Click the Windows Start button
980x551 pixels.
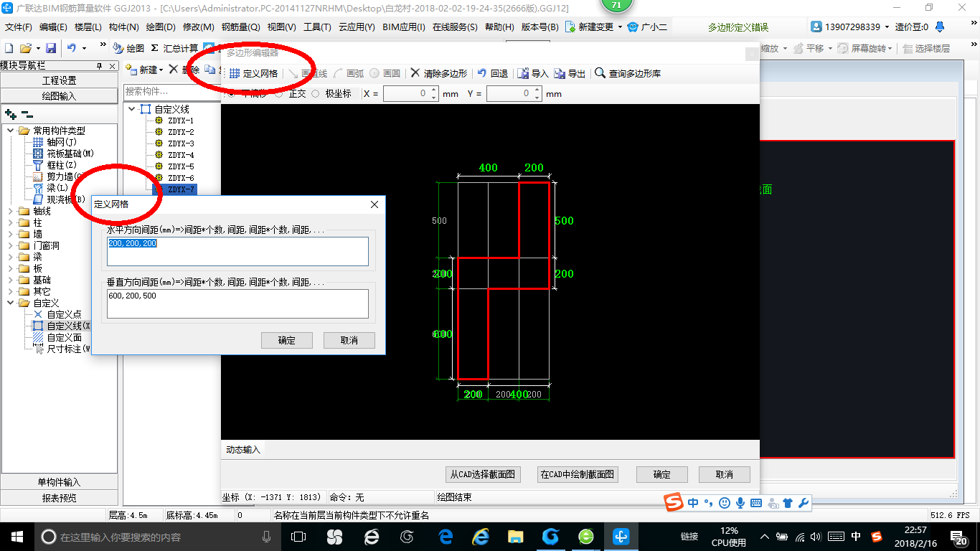[x=17, y=536]
